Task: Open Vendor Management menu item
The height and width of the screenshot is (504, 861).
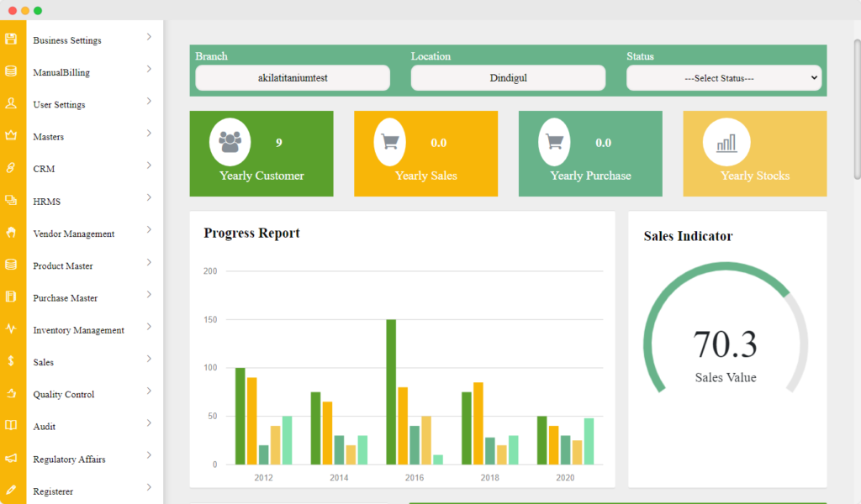Action: (74, 234)
